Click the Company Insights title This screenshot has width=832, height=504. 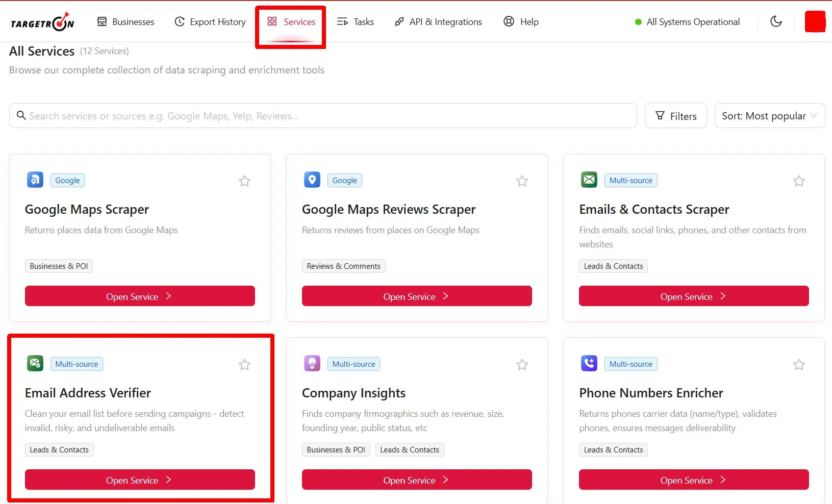[354, 393]
